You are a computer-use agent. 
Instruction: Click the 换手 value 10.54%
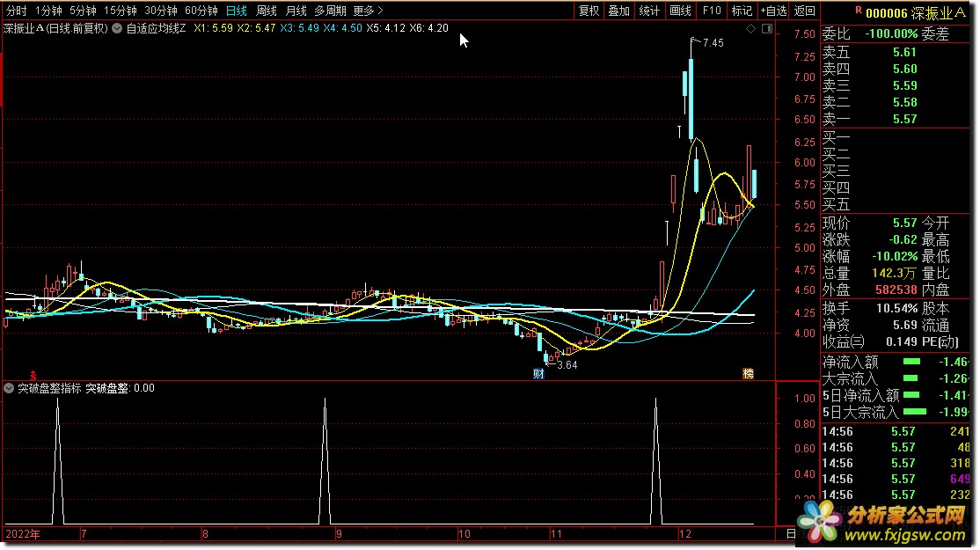click(897, 309)
